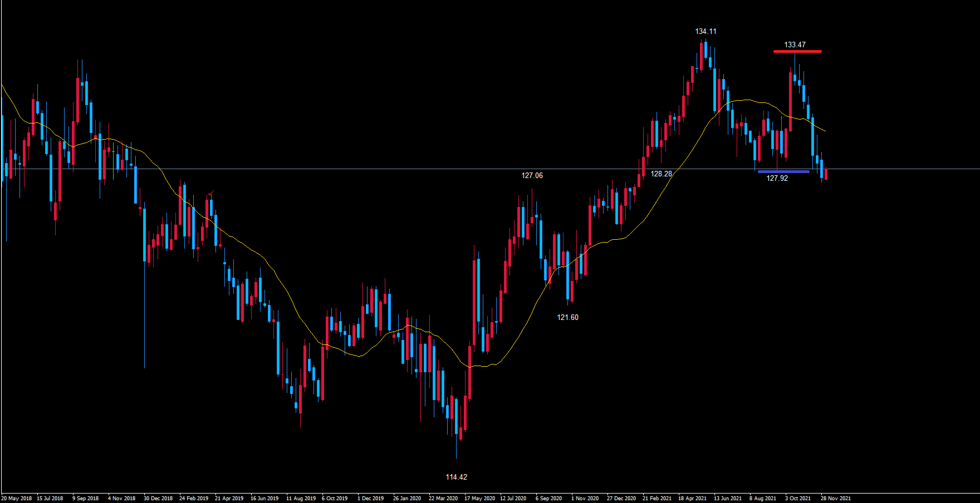Screen dimensions: 980x503
Task: Click 1 Nov 2020 date on time axis
Action: click(585, 498)
